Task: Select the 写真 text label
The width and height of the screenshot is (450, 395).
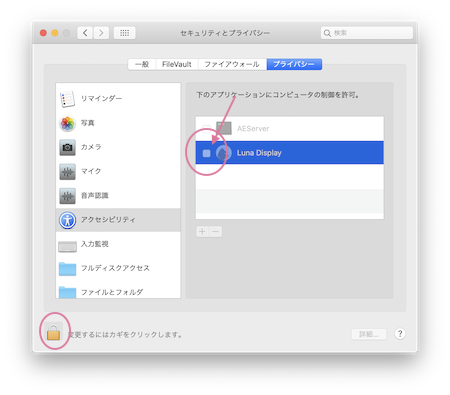Action: 88,123
